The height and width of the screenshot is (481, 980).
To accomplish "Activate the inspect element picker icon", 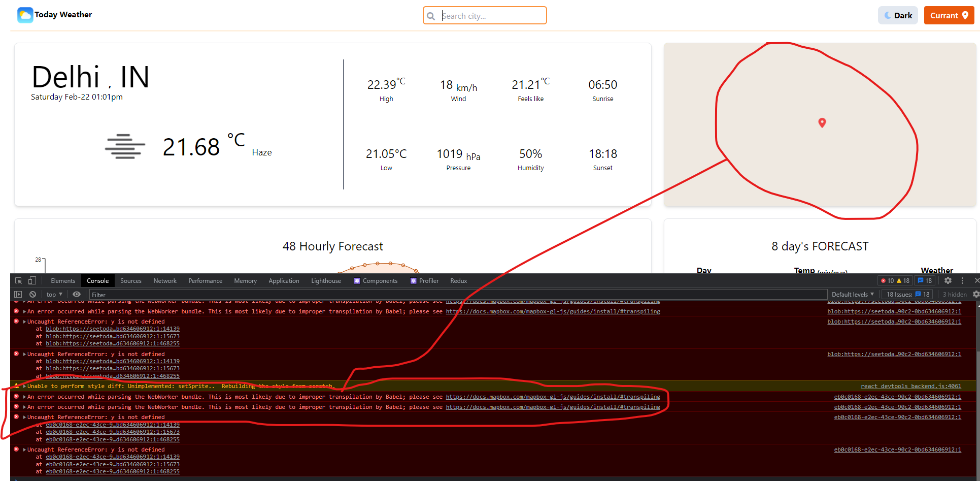I will (x=18, y=280).
